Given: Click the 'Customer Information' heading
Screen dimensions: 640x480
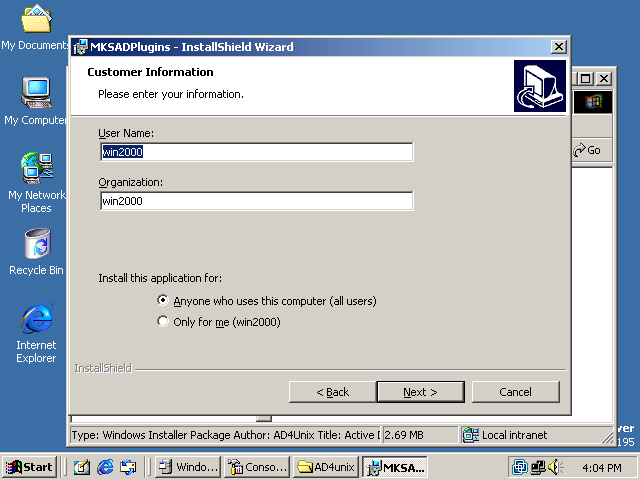Looking at the screenshot, I should 150,72.
